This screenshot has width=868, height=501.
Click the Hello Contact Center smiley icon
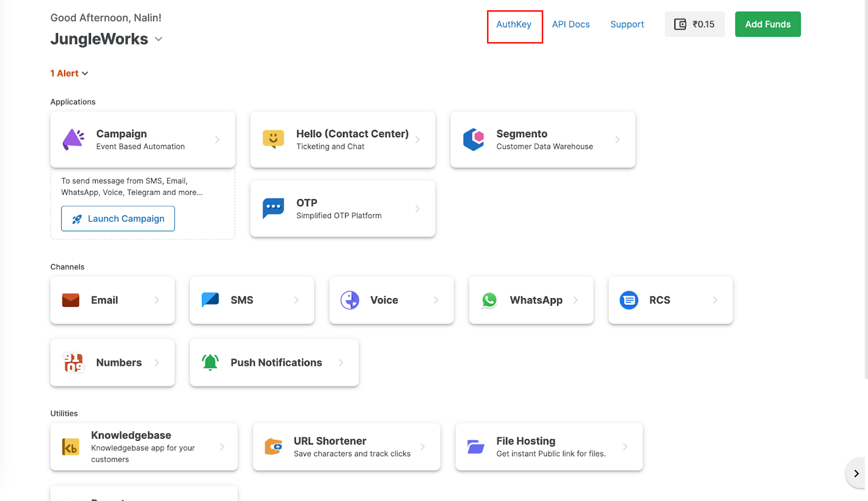[x=273, y=139]
